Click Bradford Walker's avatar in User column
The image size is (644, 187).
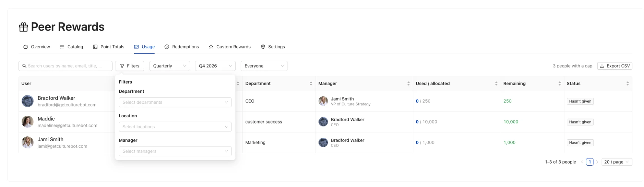pyautogui.click(x=28, y=101)
